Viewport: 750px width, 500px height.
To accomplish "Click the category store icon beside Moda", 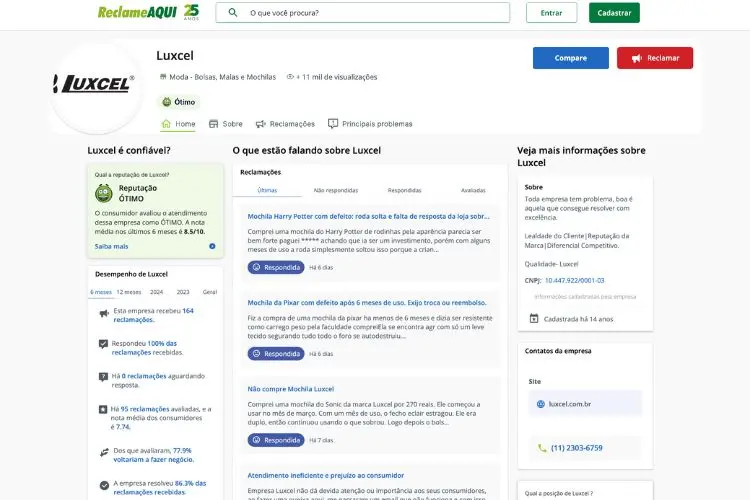I will click(x=163, y=77).
